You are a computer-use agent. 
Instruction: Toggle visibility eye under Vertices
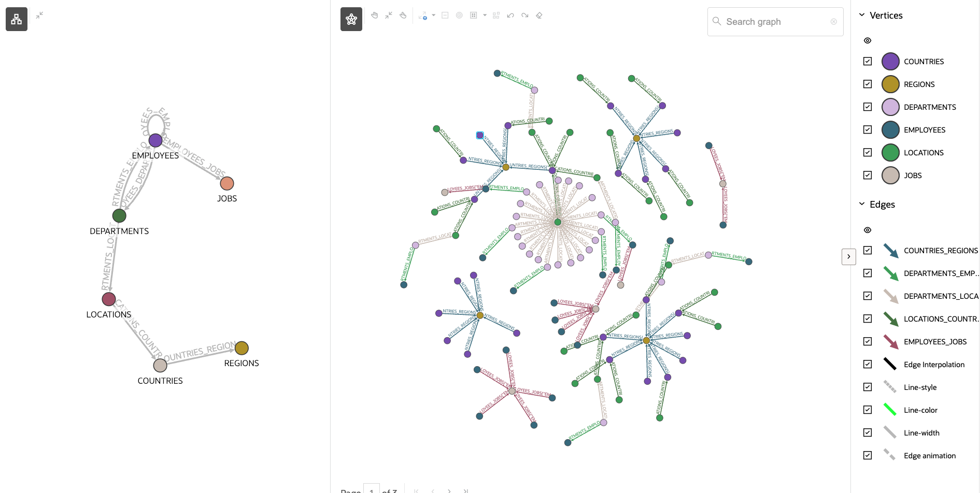coord(868,40)
